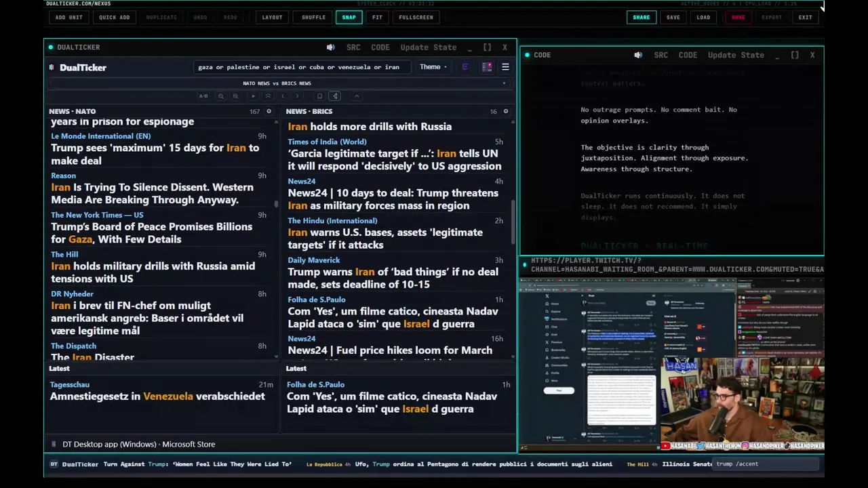Screen dimensions: 868x488
Task: Open Times of India Garcia legitimate target headline
Action: (394, 159)
